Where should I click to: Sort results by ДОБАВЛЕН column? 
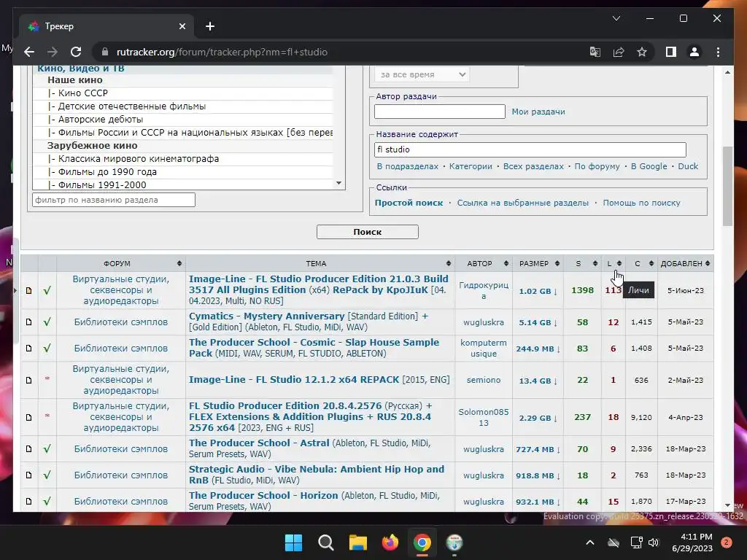(x=686, y=263)
